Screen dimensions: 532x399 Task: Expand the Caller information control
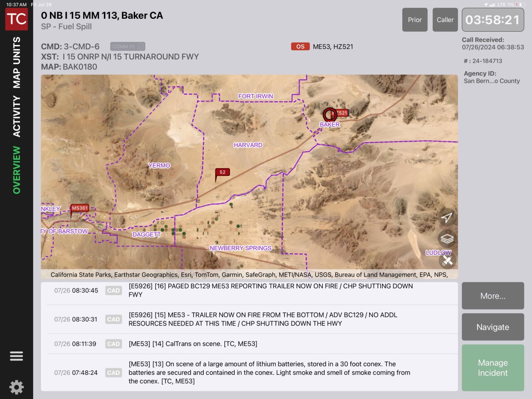pos(445,20)
